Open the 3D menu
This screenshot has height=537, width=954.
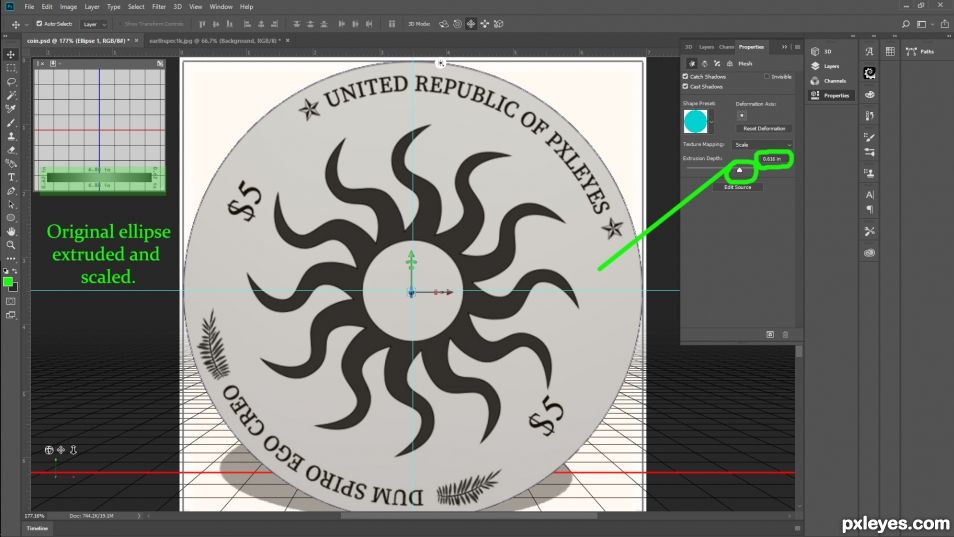pyautogui.click(x=178, y=7)
